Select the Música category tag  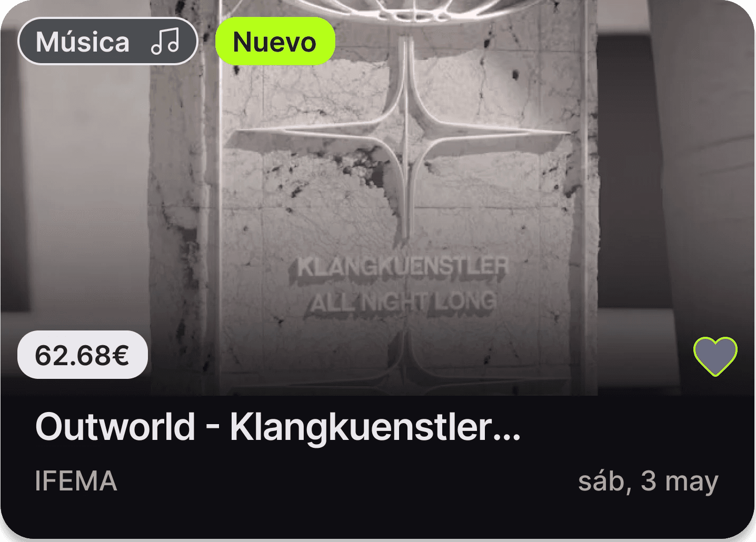(108, 41)
